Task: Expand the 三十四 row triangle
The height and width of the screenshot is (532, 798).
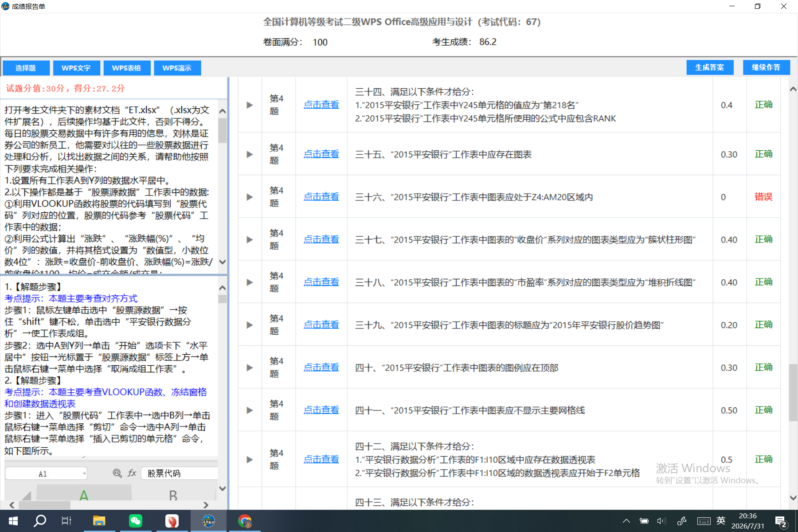Action: pyautogui.click(x=250, y=105)
